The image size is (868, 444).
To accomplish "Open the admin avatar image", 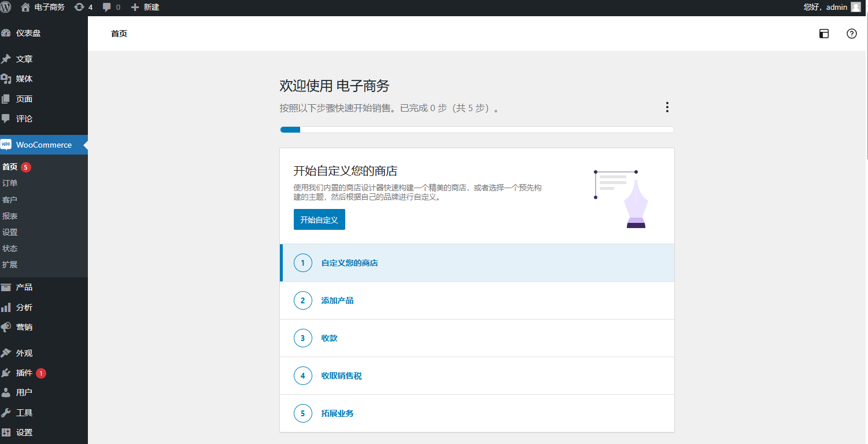I will click(856, 7).
